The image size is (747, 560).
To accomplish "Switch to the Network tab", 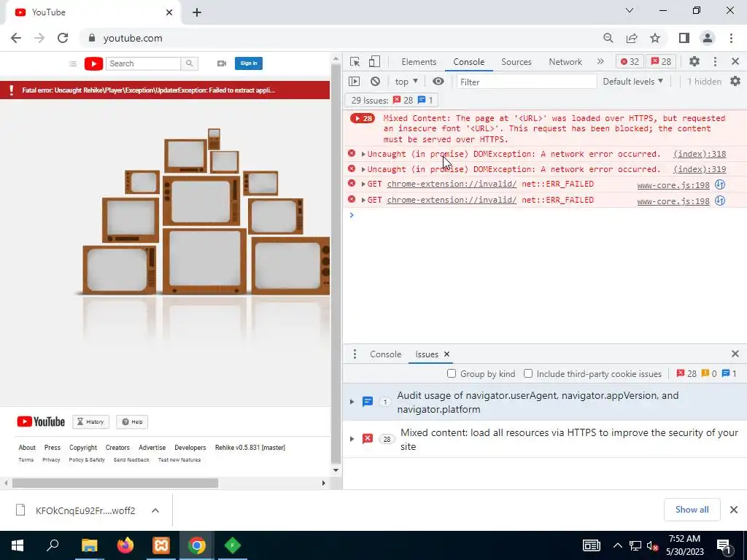I will 565,62.
